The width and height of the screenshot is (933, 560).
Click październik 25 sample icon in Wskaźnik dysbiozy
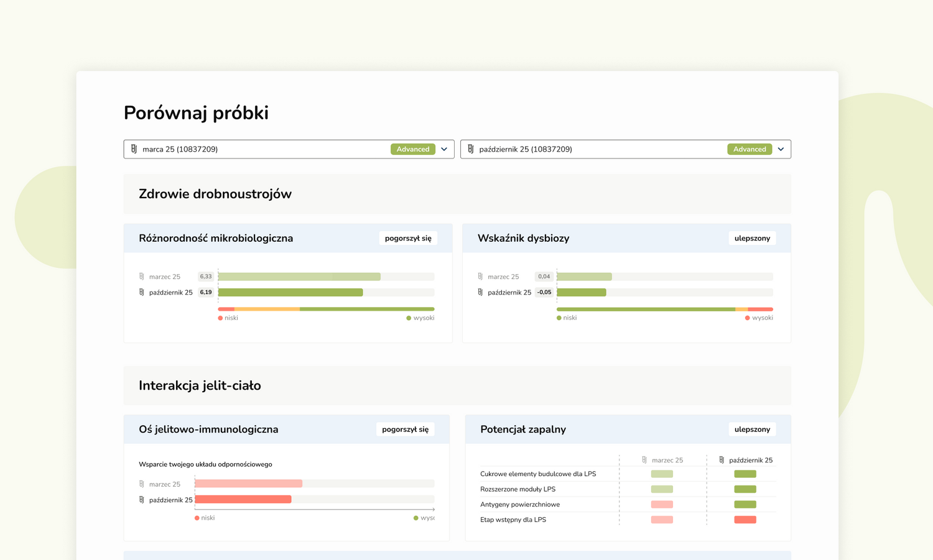[480, 292]
